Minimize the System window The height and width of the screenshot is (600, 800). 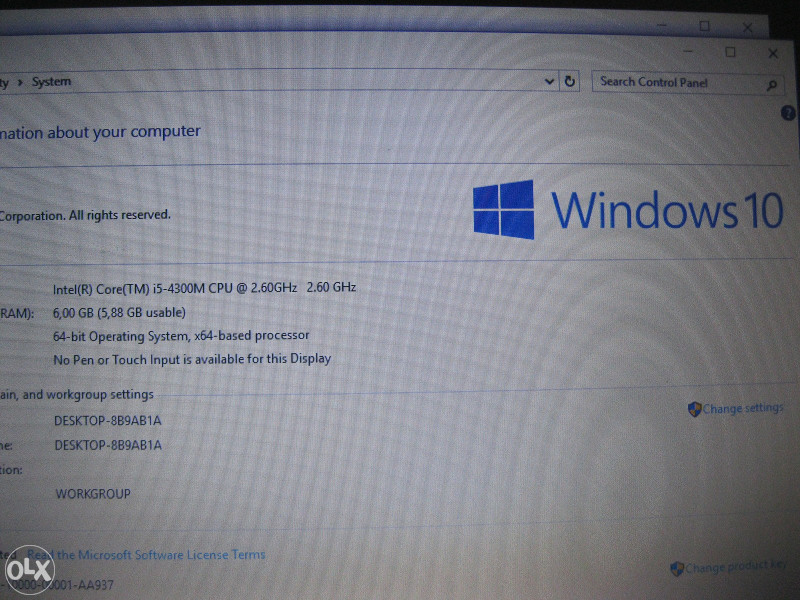(688, 51)
